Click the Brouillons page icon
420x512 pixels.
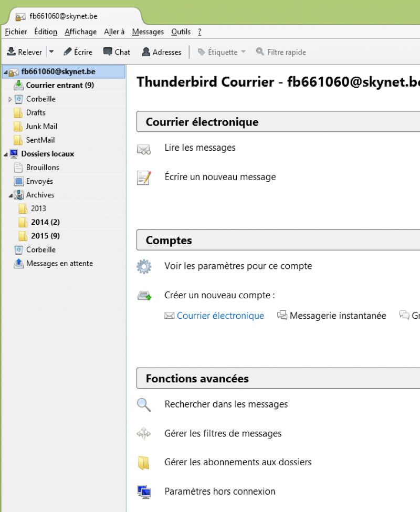coord(18,168)
